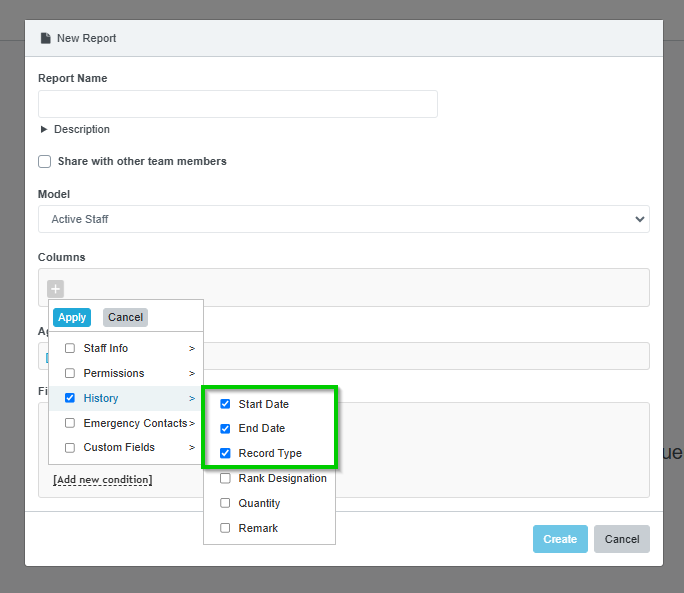Cancel the column picker popup
Viewport: 684px width, 593px height.
125,317
